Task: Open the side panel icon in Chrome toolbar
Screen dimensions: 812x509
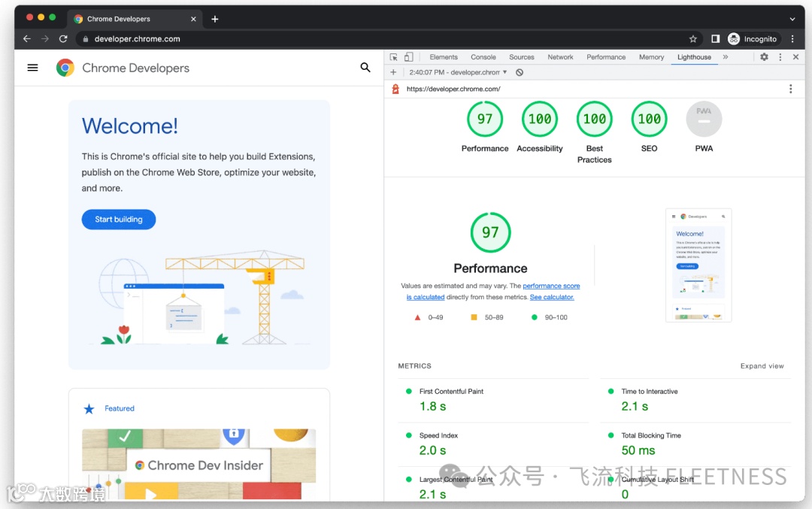Action: 715,39
